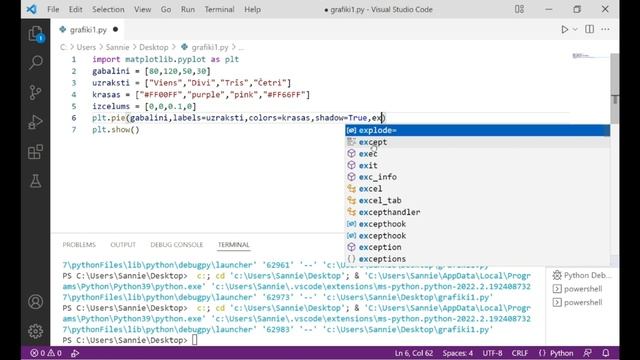Viewport: 640px width, 360px height.
Task: Click plt.show() on line 7
Action: coord(116,130)
